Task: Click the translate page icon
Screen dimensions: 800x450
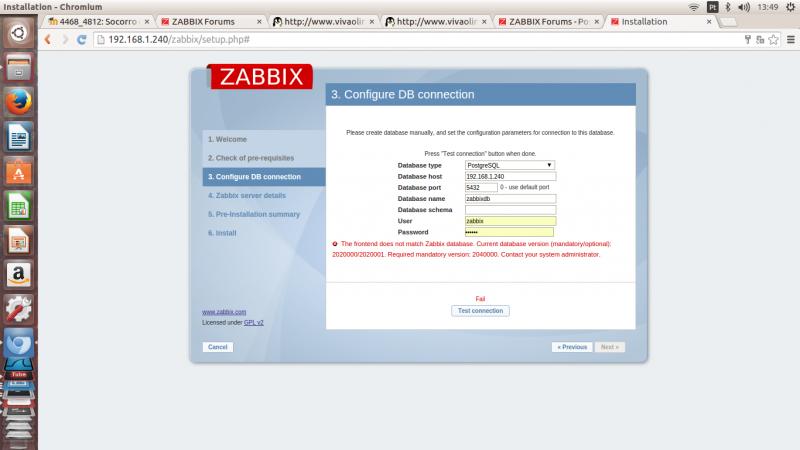Action: 760,39
